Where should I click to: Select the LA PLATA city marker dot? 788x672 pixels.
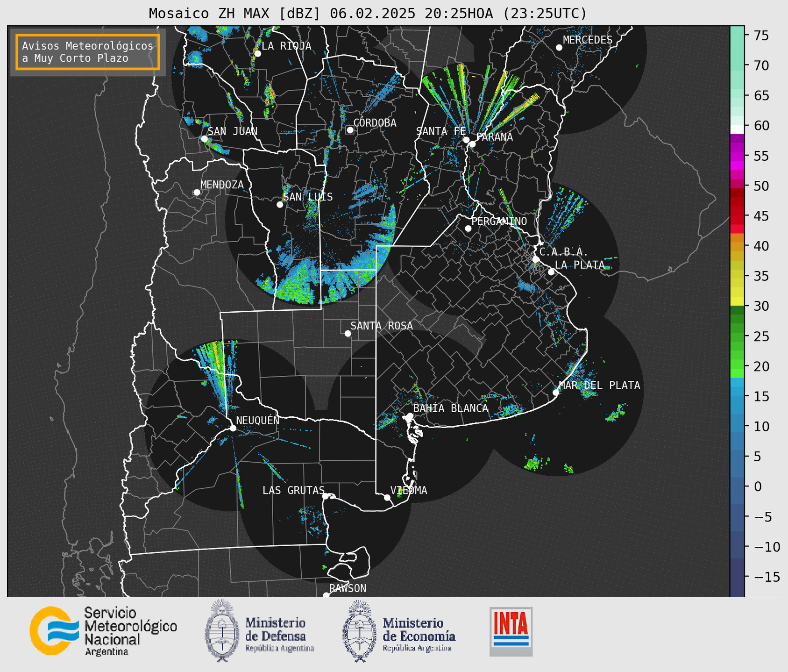551,272
